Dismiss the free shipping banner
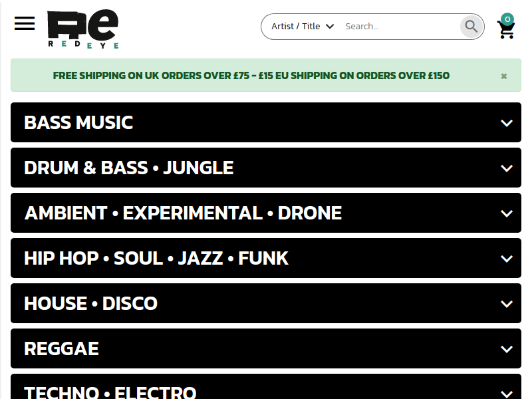The image size is (532, 399). tap(504, 76)
